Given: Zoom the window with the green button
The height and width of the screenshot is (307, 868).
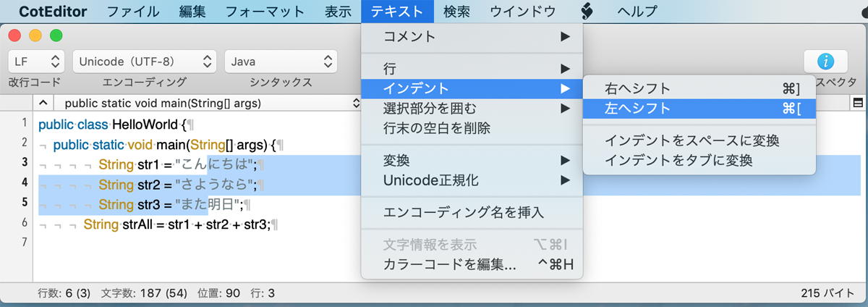Looking at the screenshot, I should (56, 35).
